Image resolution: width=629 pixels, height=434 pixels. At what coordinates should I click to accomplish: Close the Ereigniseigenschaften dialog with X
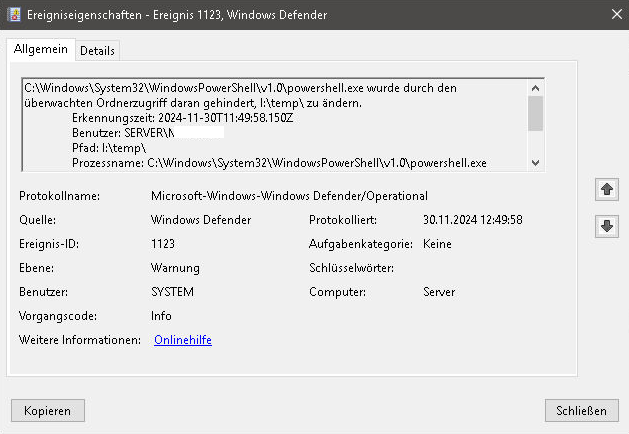point(617,14)
